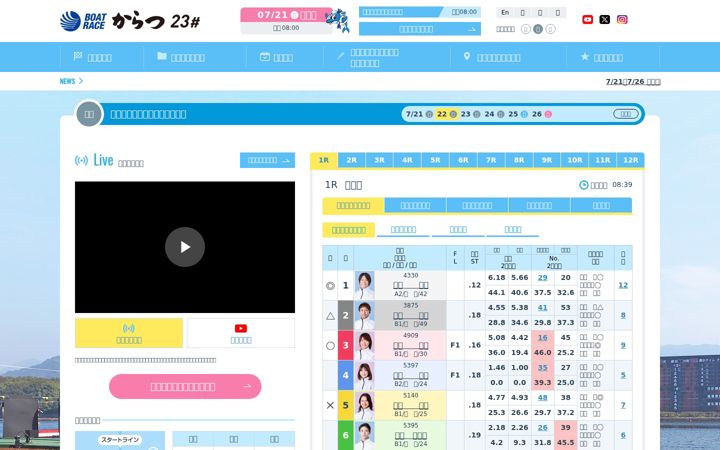The image size is (720, 450).
Task: Open motor number 26 link
Action: [x=542, y=428]
